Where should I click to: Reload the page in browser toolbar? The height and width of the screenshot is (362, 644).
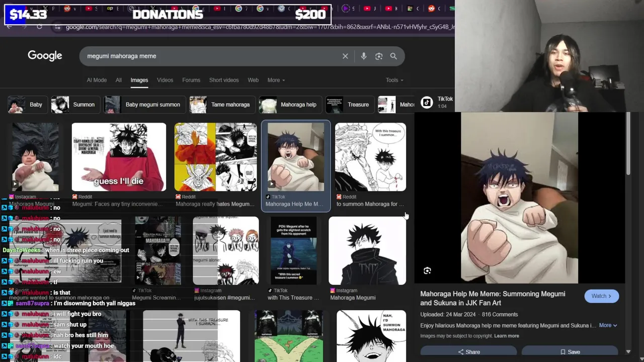(39, 27)
